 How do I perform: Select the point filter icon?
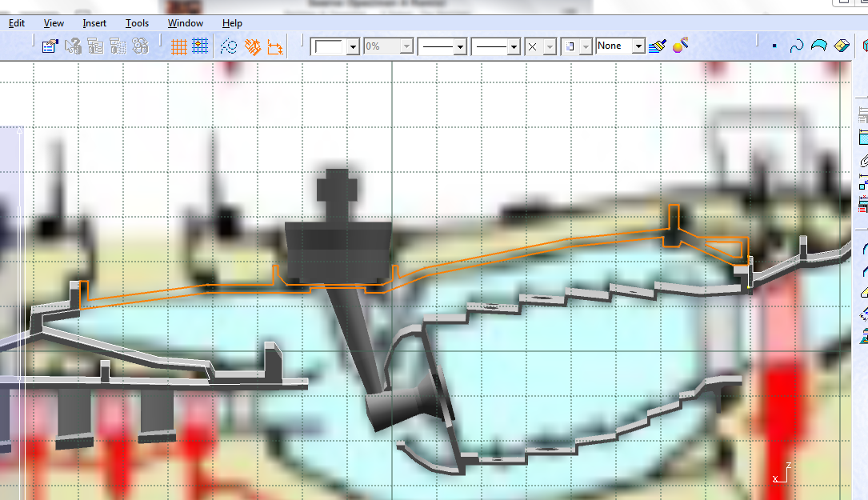[x=774, y=46]
